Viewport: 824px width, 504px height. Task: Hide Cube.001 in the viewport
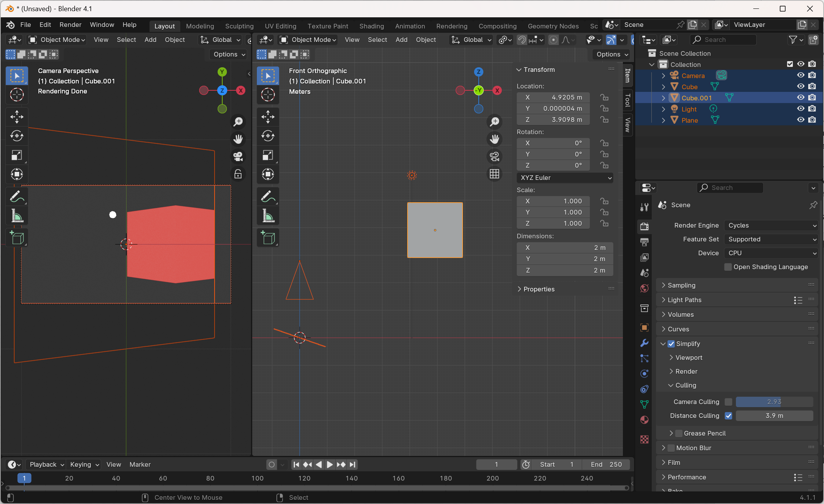[801, 98]
